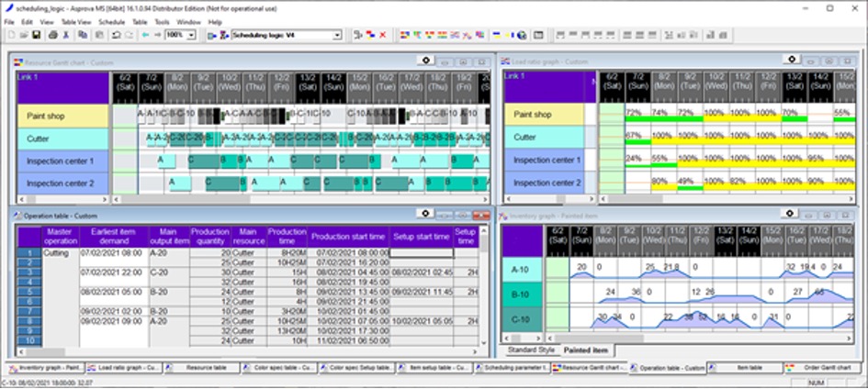
Task: Click the cyan back navigation arrow
Action: click(x=145, y=35)
